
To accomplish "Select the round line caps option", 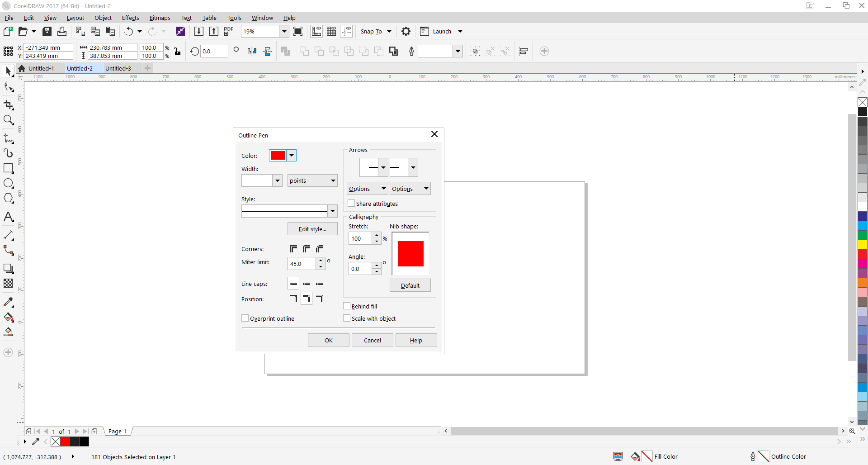I will tap(307, 284).
